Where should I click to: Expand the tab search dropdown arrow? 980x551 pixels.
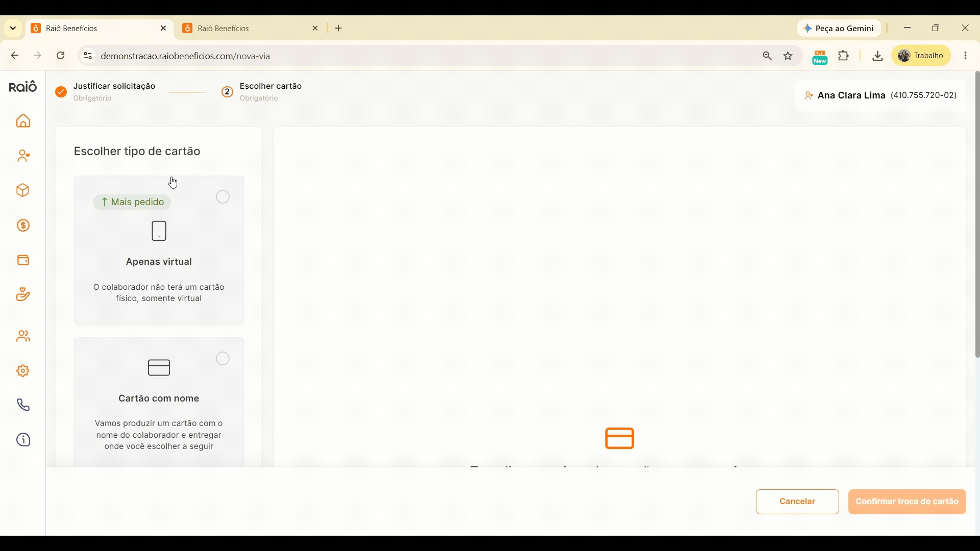[x=13, y=29]
